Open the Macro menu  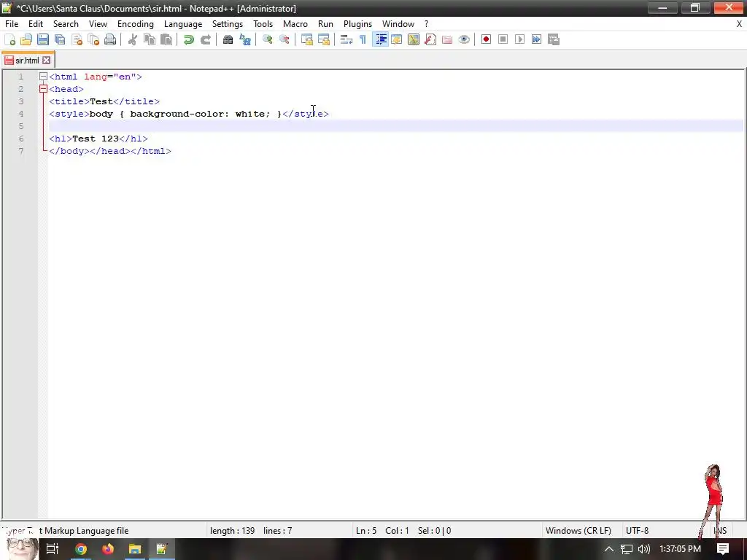[295, 24]
